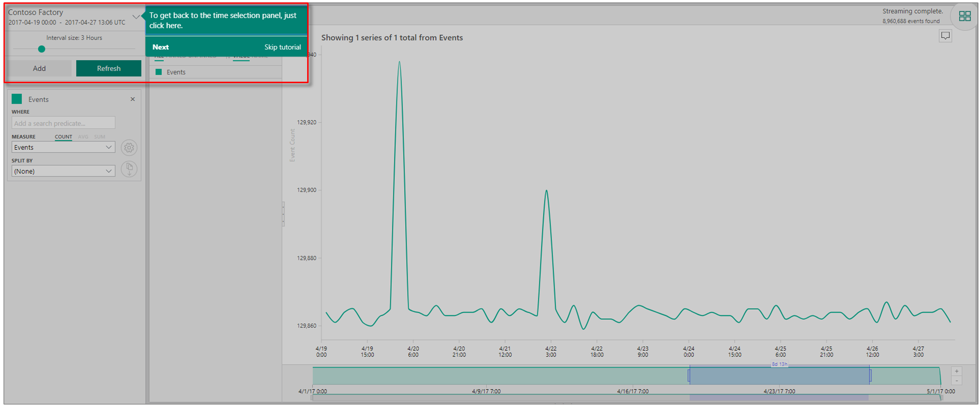Open measure settings gear icon
The height and width of the screenshot is (405, 980).
tap(129, 147)
